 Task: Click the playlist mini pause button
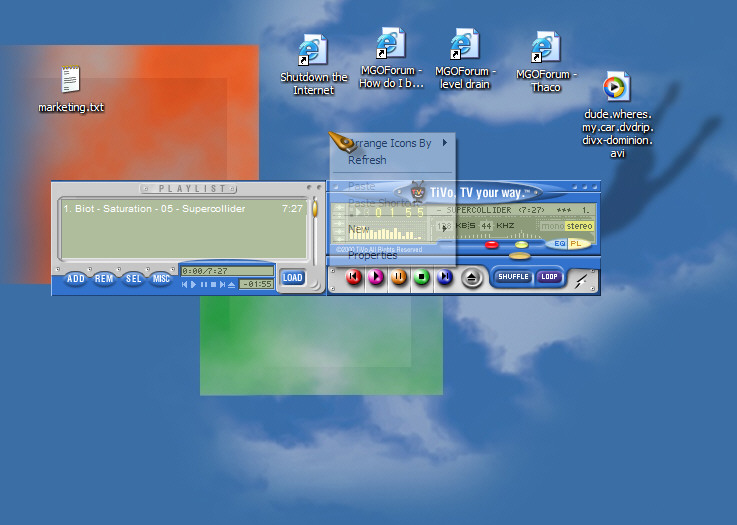click(x=204, y=284)
